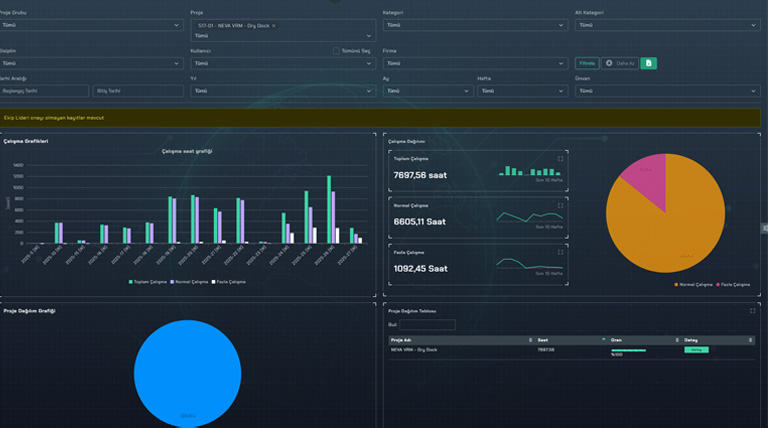Remove the NEVA VRM - Dry Dock tag
Screen dimensions: 768x428
pos(274,24)
